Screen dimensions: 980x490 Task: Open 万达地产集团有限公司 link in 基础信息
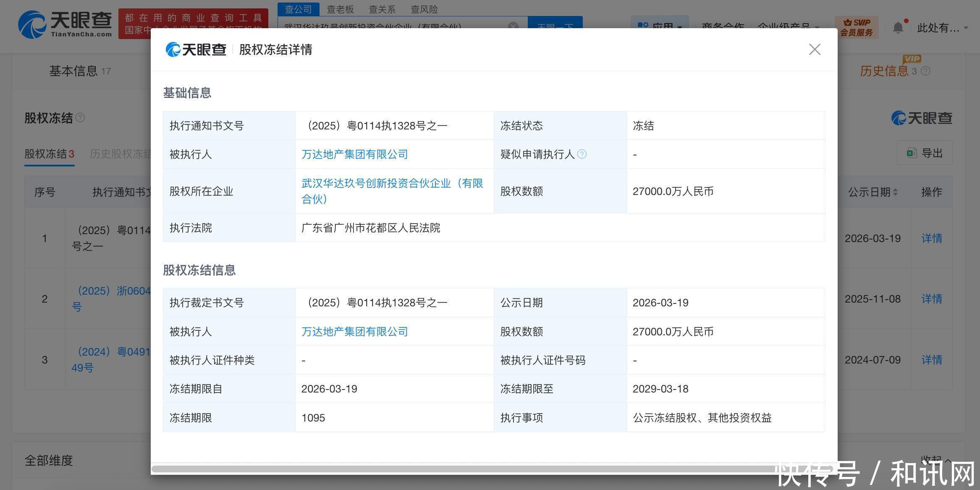point(354,154)
